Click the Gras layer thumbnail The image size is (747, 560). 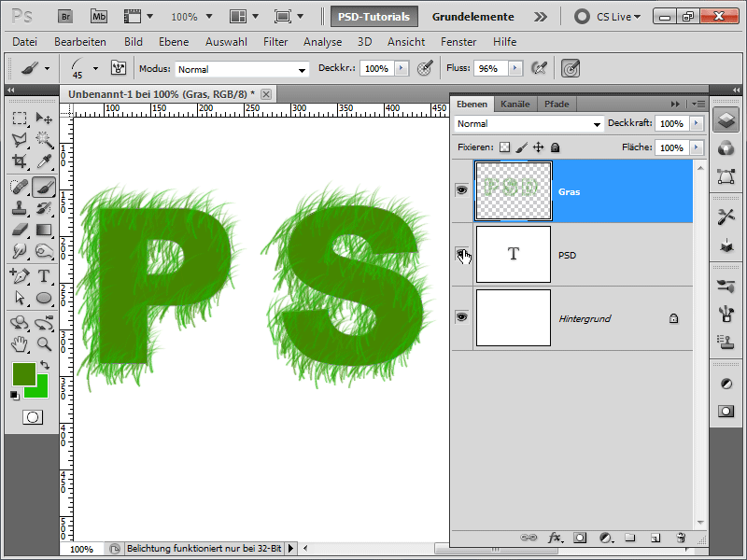pos(514,190)
